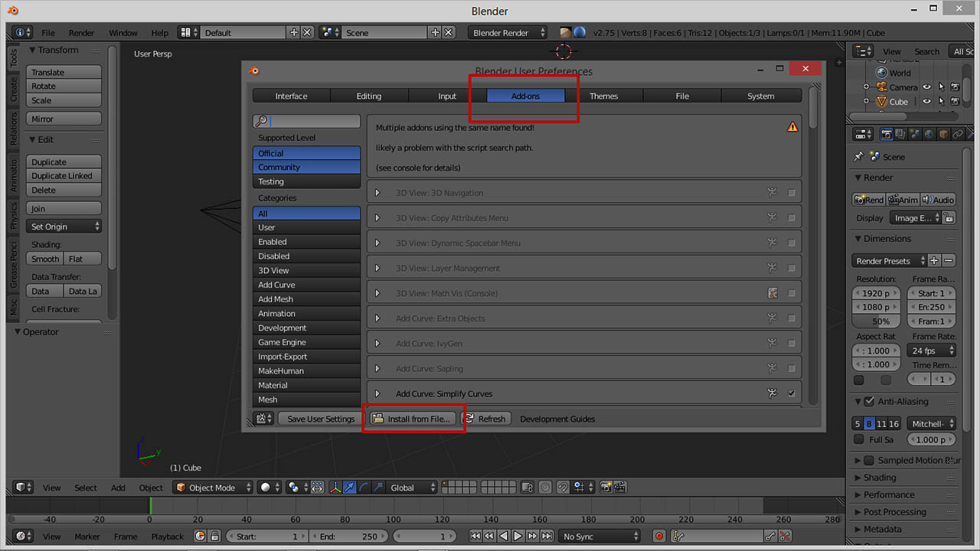Toggle Camera visibility eye in outliner

[926, 87]
